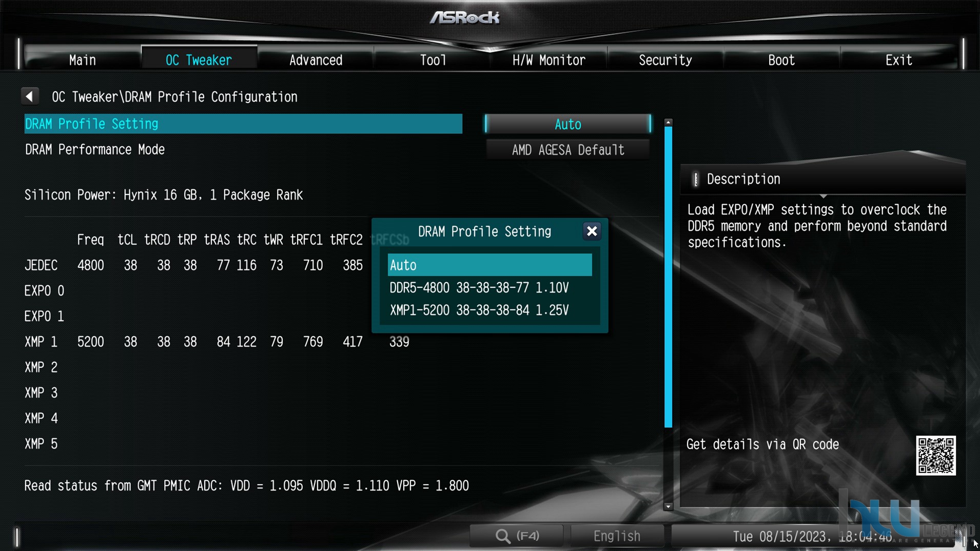Image resolution: width=980 pixels, height=551 pixels.
Task: Select the DRAM Profile Setting row
Action: click(x=243, y=124)
